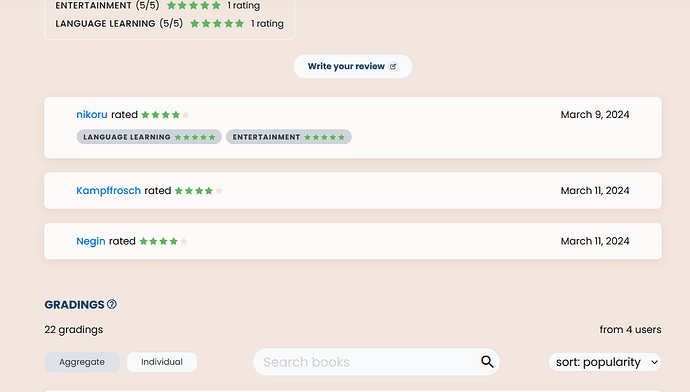
Task: Focus the Search books input field
Action: click(x=376, y=362)
